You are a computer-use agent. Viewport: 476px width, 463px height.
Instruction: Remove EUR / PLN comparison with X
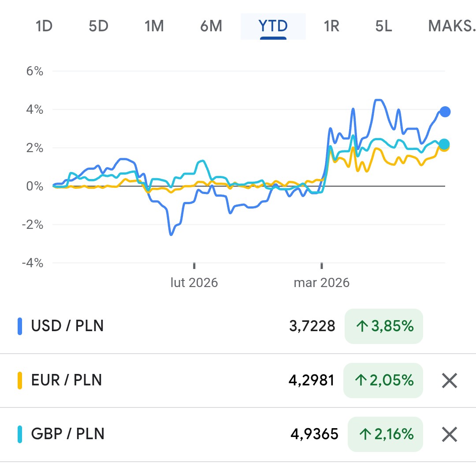coord(449,380)
